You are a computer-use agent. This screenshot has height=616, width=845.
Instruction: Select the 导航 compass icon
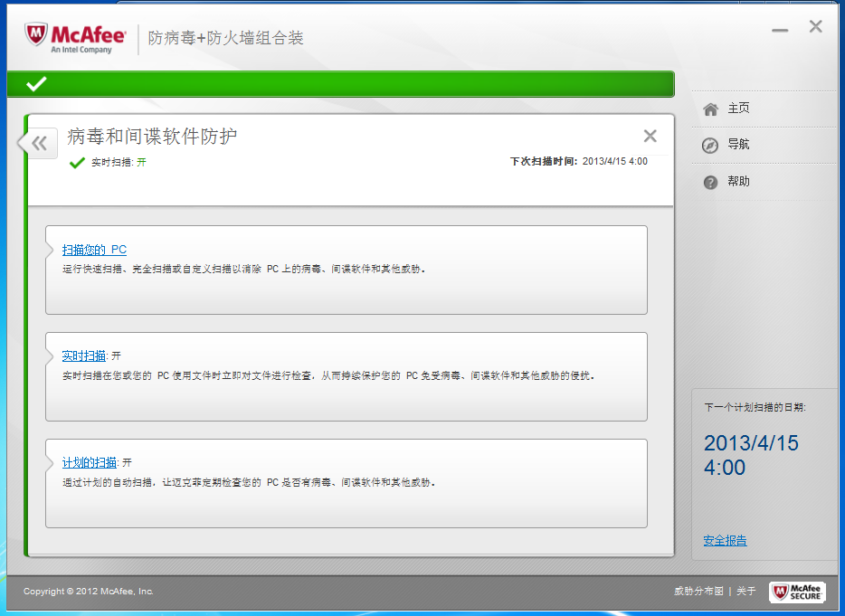pyautogui.click(x=711, y=145)
